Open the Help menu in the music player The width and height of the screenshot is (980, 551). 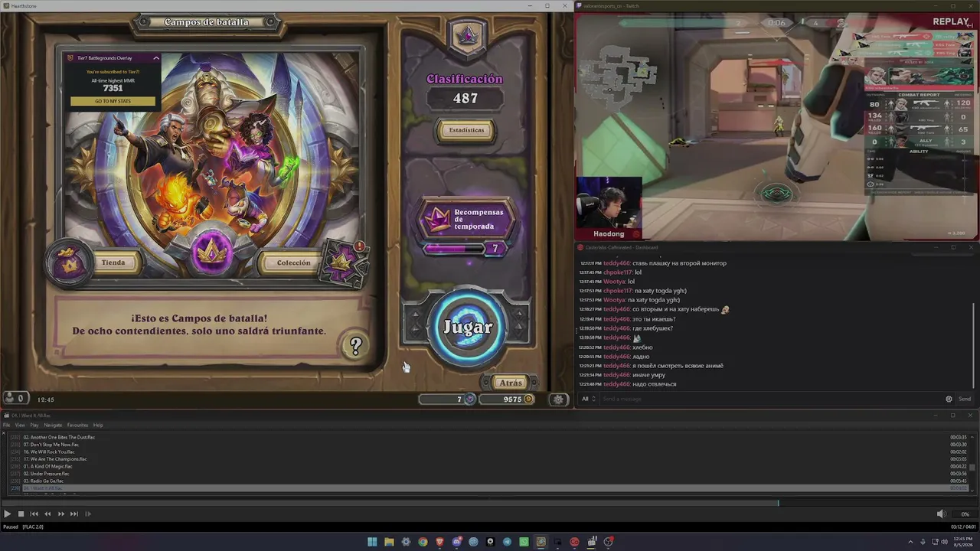[98, 425]
